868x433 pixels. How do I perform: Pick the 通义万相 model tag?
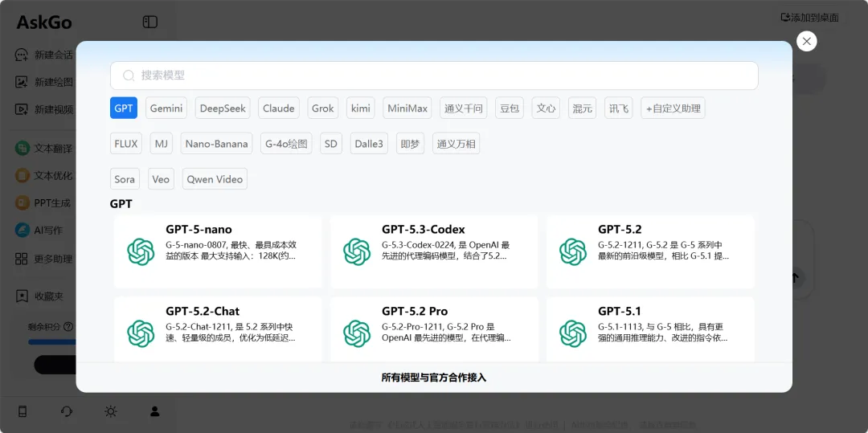[457, 144]
